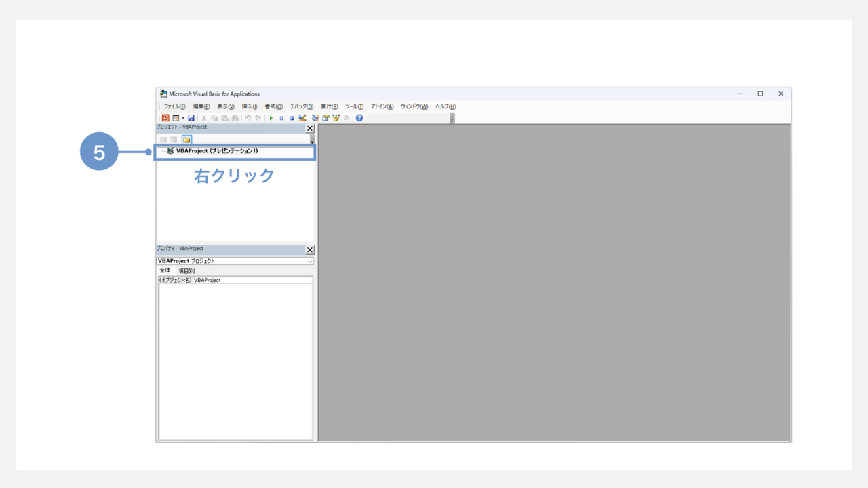Switch to the 項目別 tab
This screenshot has width=868, height=488.
(186, 270)
